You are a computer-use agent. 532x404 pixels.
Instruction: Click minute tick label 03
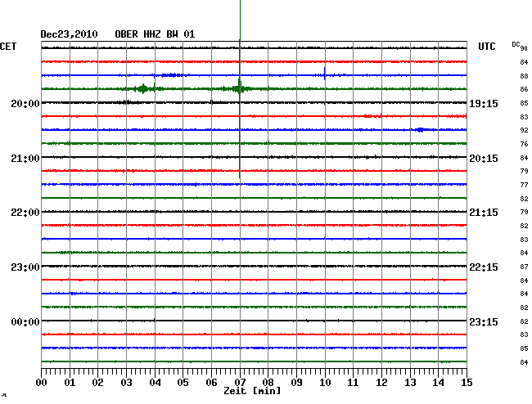126,382
